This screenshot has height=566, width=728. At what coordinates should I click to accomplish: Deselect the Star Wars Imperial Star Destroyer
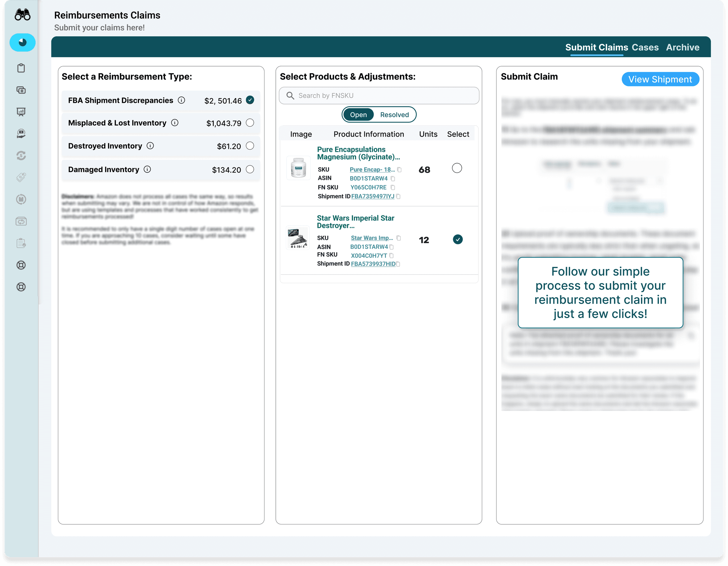pyautogui.click(x=457, y=240)
